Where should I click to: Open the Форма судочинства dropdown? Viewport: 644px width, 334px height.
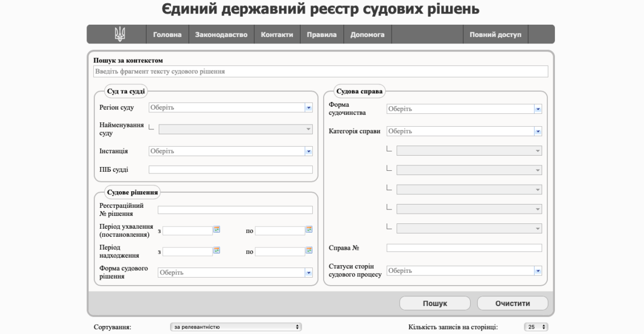(x=538, y=109)
